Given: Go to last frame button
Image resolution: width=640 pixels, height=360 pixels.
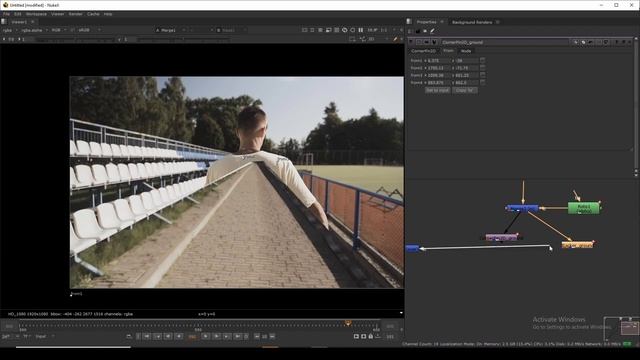Looking at the screenshot, I should (x=238, y=336).
